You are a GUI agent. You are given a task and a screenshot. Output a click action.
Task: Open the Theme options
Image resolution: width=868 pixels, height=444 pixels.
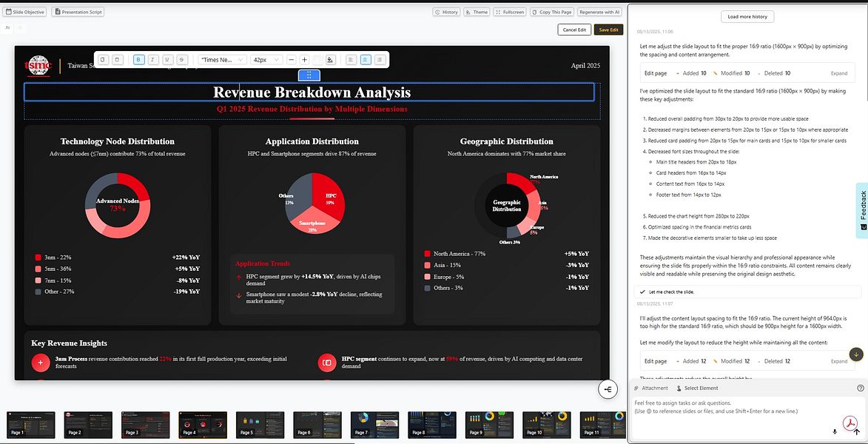click(477, 12)
